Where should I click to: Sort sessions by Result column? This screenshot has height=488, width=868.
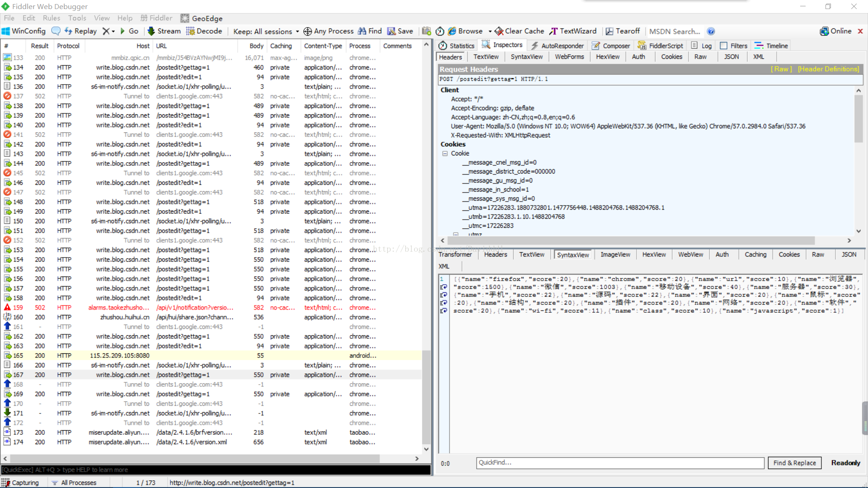(39, 46)
